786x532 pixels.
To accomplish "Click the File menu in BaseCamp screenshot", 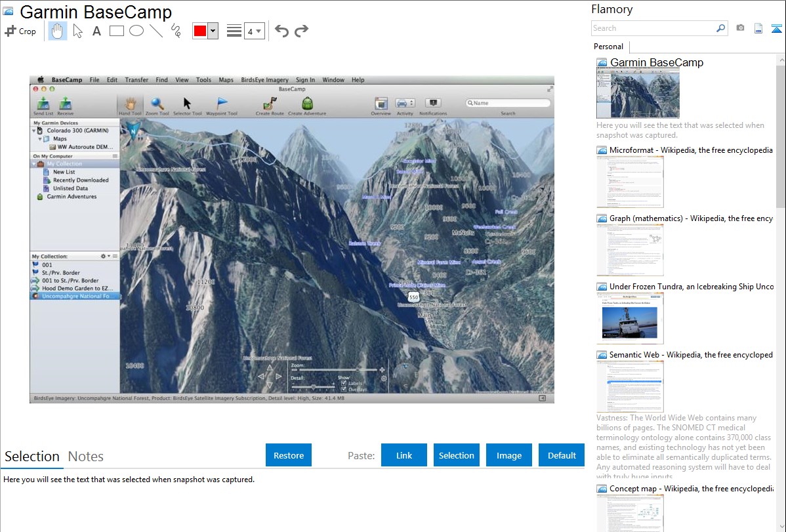I will click(x=94, y=80).
